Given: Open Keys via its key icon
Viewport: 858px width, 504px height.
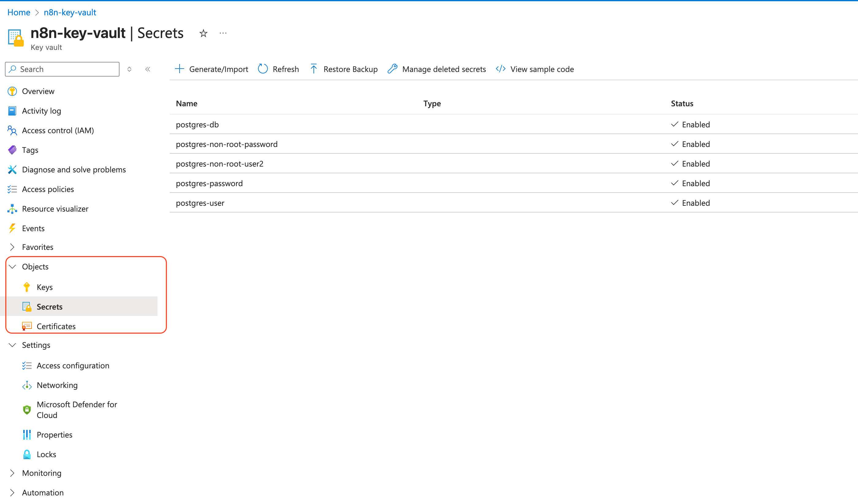Looking at the screenshot, I should click(27, 287).
